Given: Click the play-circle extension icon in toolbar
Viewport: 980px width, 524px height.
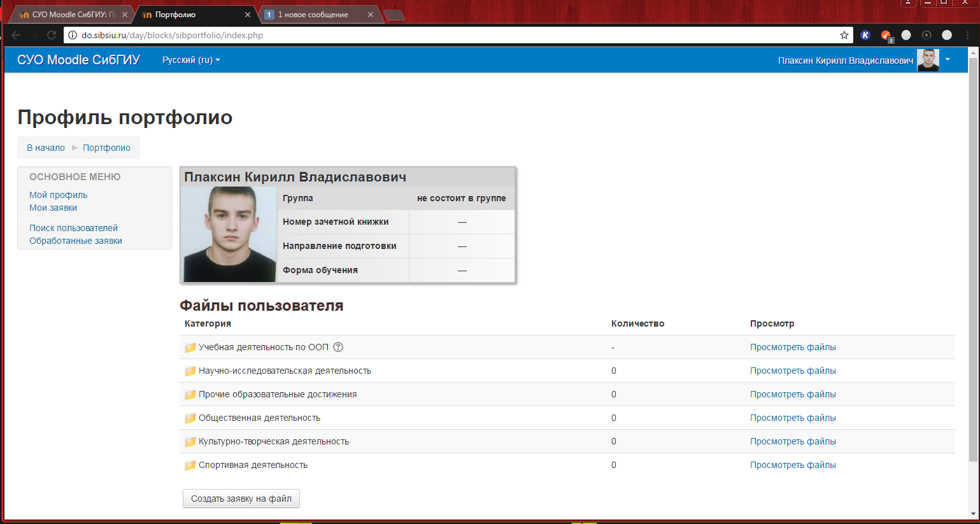Looking at the screenshot, I should tap(927, 35).
